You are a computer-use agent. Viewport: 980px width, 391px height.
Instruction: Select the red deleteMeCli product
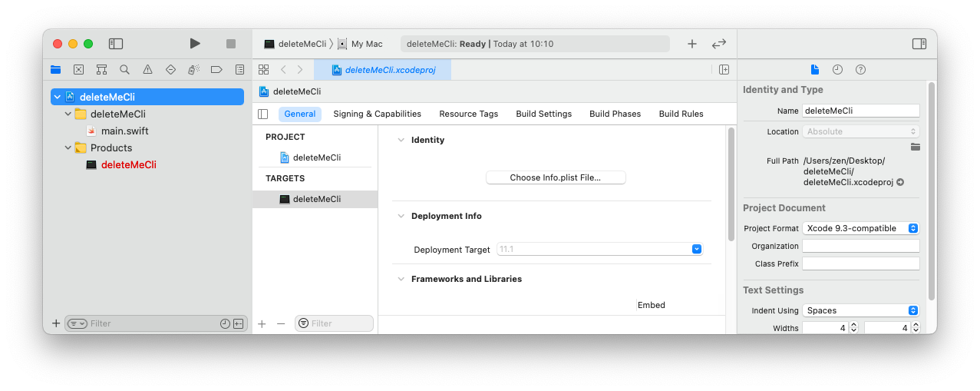pyautogui.click(x=128, y=164)
